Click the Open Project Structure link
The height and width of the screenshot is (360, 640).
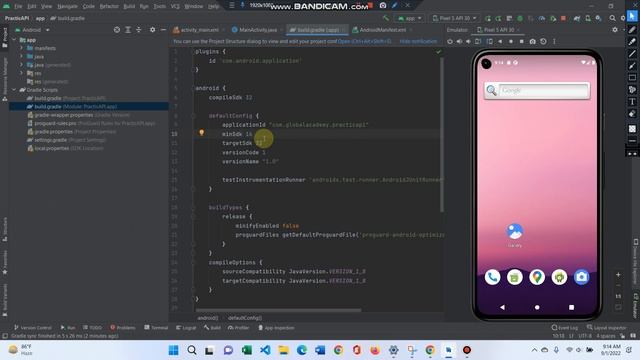click(x=364, y=41)
